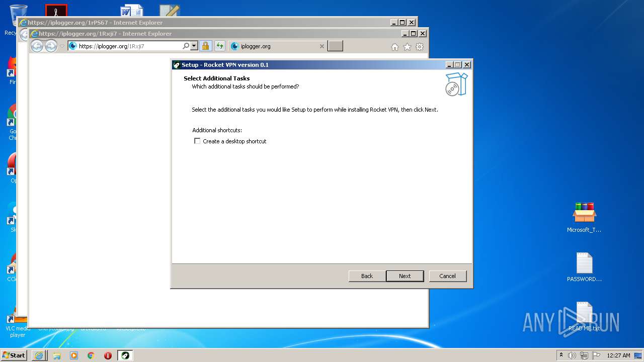Image resolution: width=644 pixels, height=362 pixels.
Task: Enable Create a desktop shortcut checkbox
Action: click(197, 141)
